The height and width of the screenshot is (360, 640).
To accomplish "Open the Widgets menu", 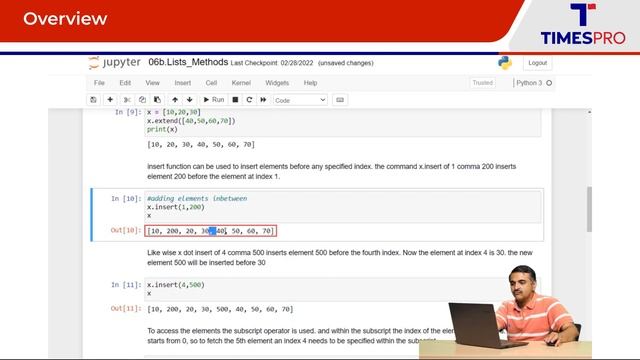I will tap(277, 83).
